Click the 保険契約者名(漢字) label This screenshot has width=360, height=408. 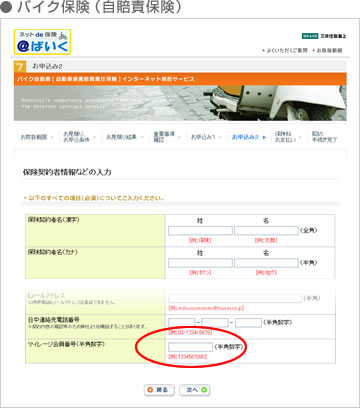[x=54, y=220]
